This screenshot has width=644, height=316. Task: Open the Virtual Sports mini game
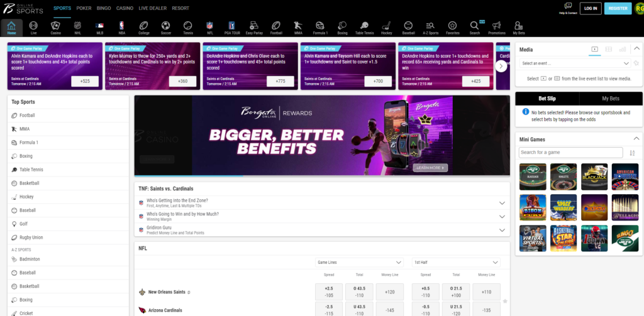(x=533, y=238)
